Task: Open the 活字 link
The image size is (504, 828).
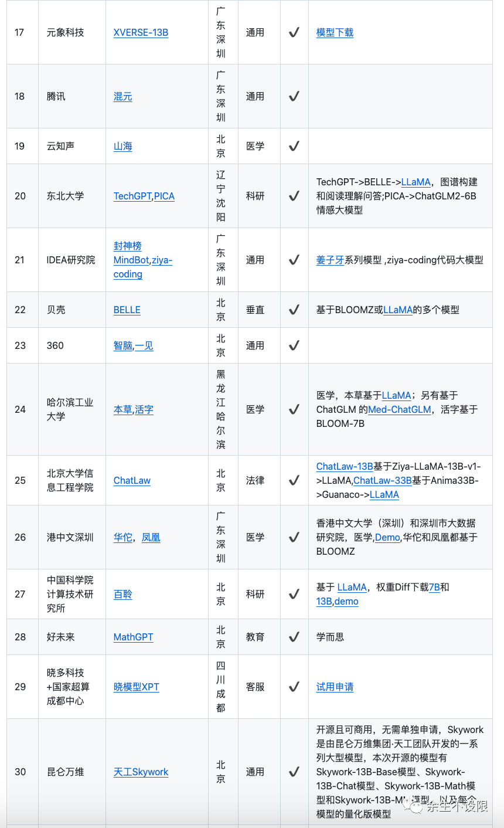Action: [144, 409]
